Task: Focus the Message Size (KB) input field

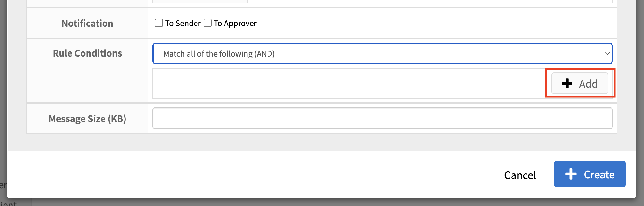Action: tap(382, 118)
